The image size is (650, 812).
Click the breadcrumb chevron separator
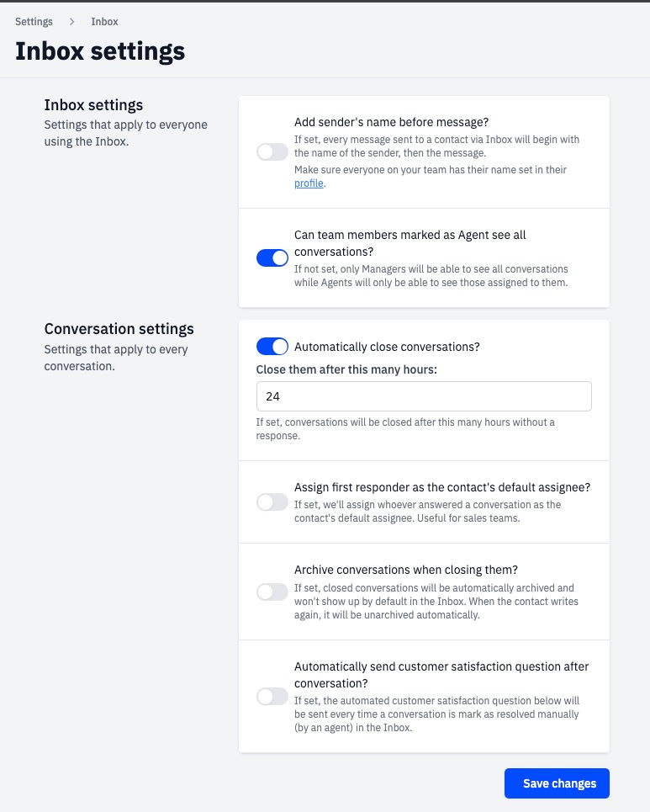coord(70,21)
